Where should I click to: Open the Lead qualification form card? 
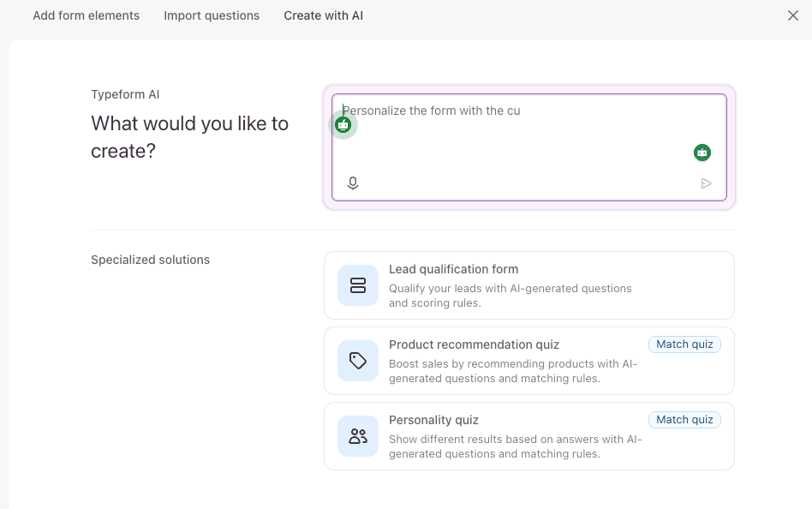click(528, 284)
